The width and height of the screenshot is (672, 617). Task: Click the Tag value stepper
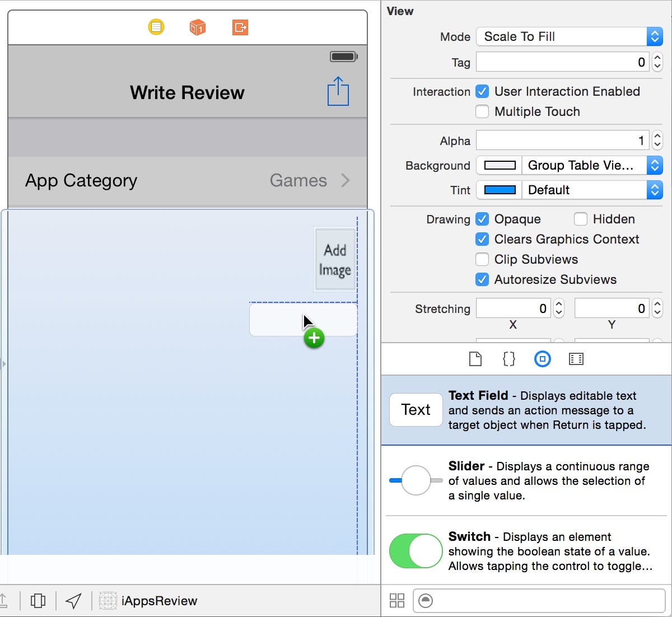[x=657, y=62]
